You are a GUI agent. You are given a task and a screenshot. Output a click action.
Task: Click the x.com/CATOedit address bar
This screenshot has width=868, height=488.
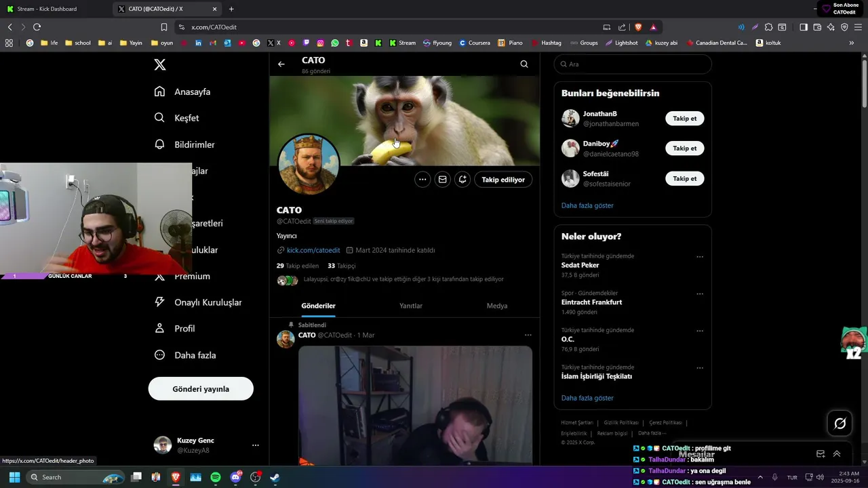[x=387, y=27]
